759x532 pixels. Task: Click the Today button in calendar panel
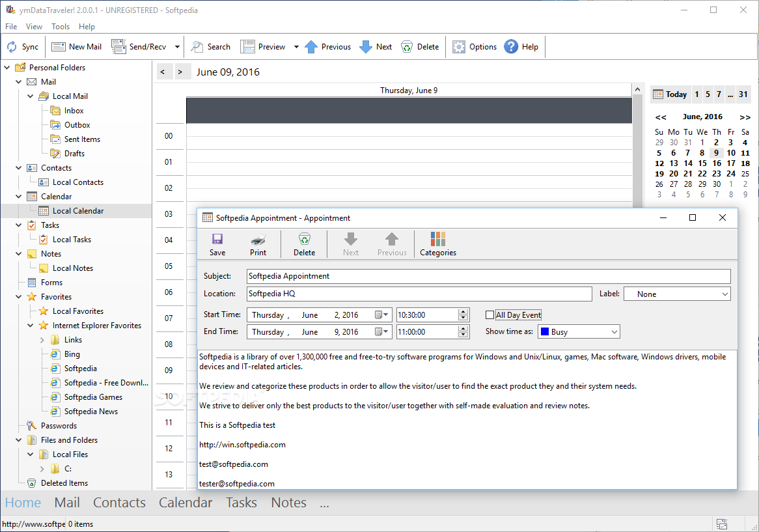670,94
